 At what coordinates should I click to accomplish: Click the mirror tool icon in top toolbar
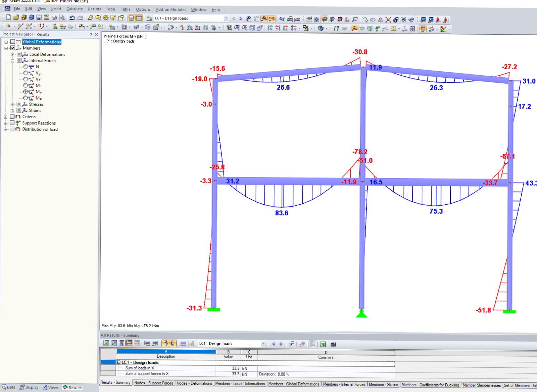(x=380, y=19)
